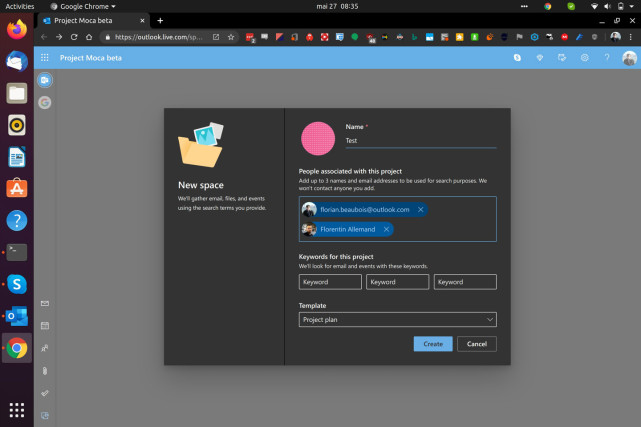Viewport: 641px width, 427px height.
Task: Open the clock showing mai 27 08:35
Action: (337, 6)
